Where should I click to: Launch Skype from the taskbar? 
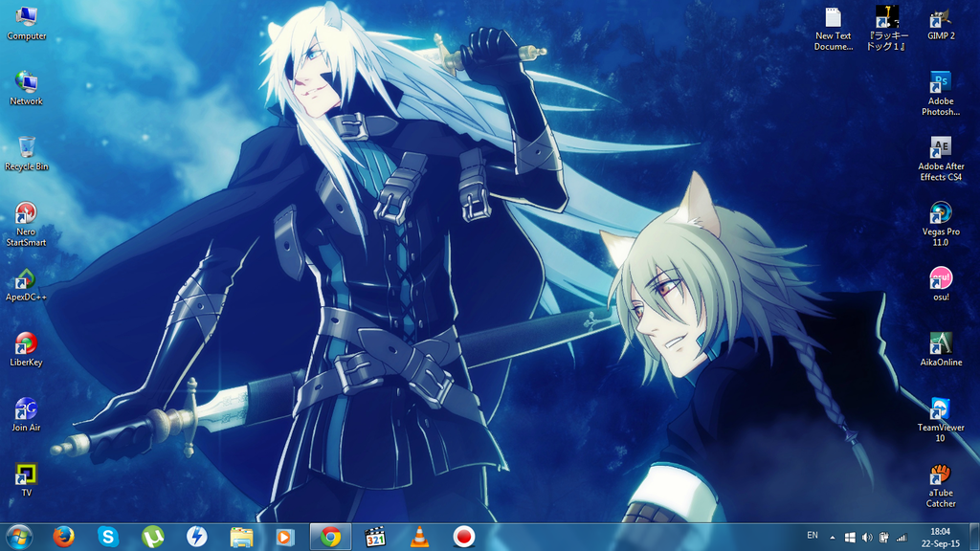(108, 537)
